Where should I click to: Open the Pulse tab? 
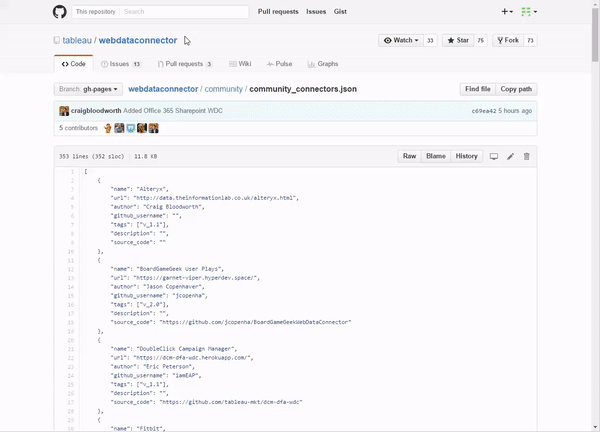tap(280, 64)
